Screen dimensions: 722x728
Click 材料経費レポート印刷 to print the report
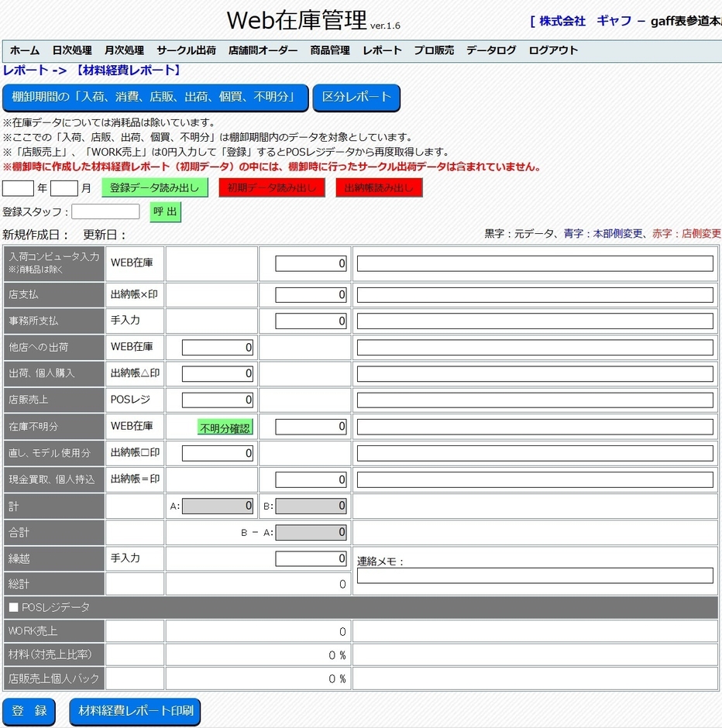[x=135, y=712]
